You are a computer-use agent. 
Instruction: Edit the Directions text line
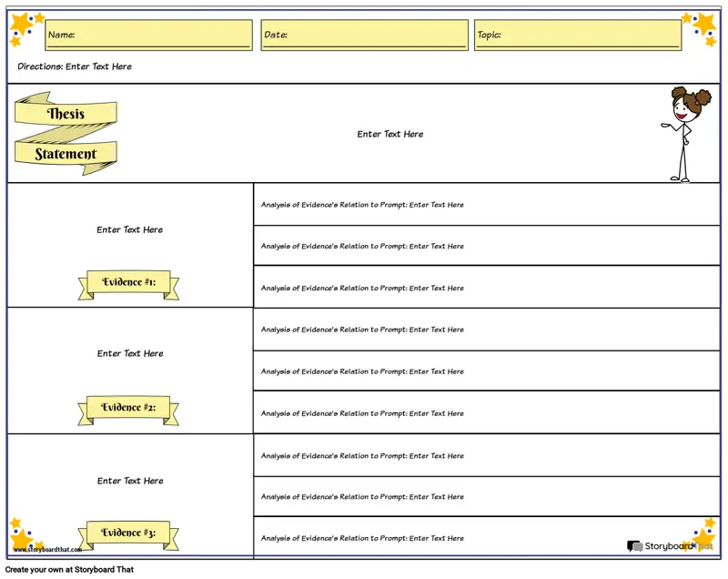pyautogui.click(x=75, y=66)
